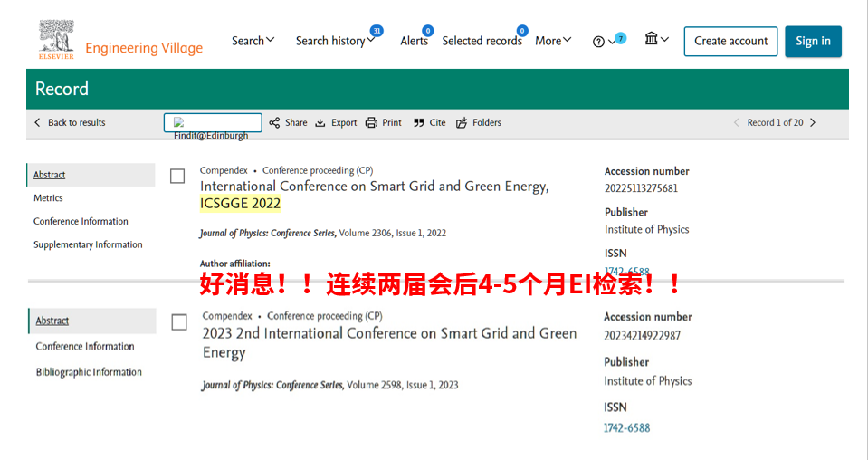Open the help question mark menu

[x=598, y=42]
